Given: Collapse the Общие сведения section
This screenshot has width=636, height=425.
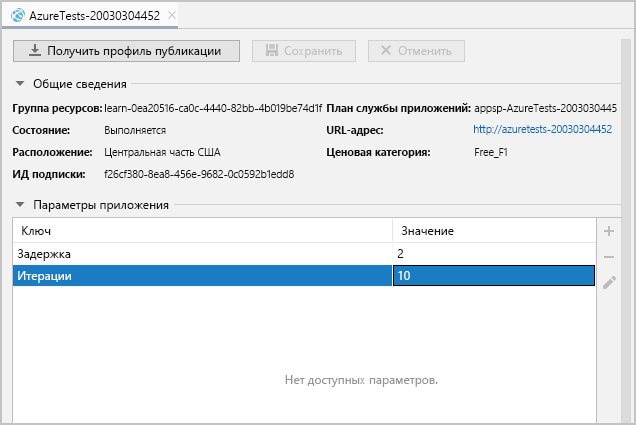Looking at the screenshot, I should (20, 84).
